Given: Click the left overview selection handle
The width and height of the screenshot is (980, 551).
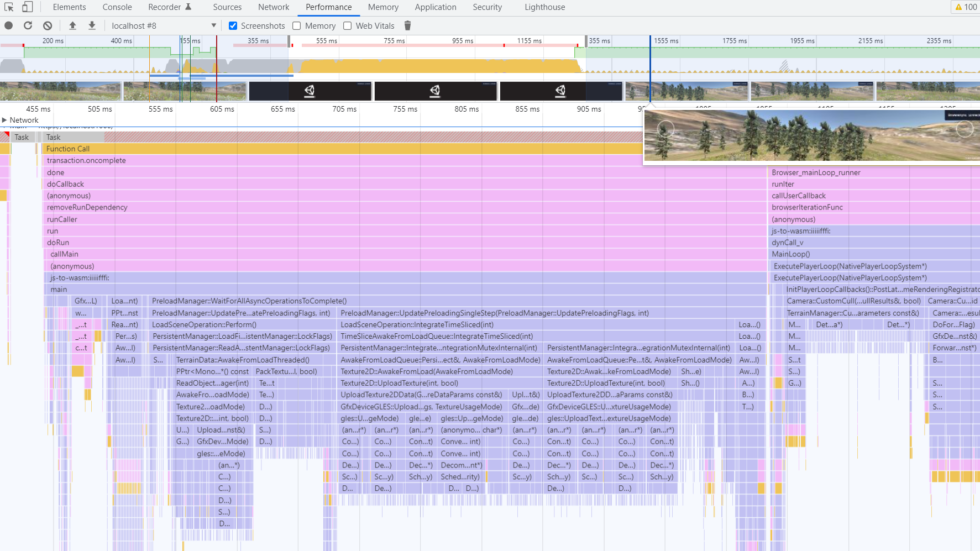Looking at the screenshot, I should 289,41.
